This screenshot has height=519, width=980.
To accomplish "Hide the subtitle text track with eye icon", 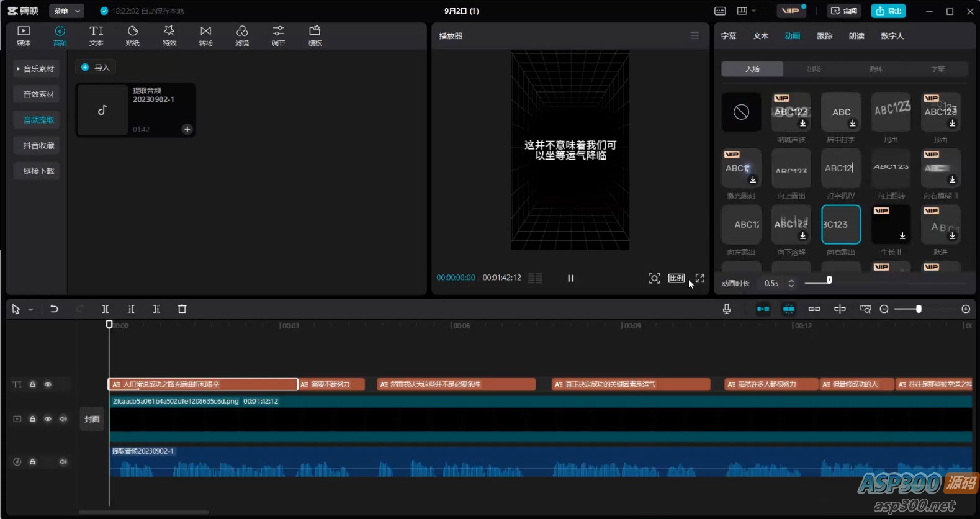I will point(48,384).
